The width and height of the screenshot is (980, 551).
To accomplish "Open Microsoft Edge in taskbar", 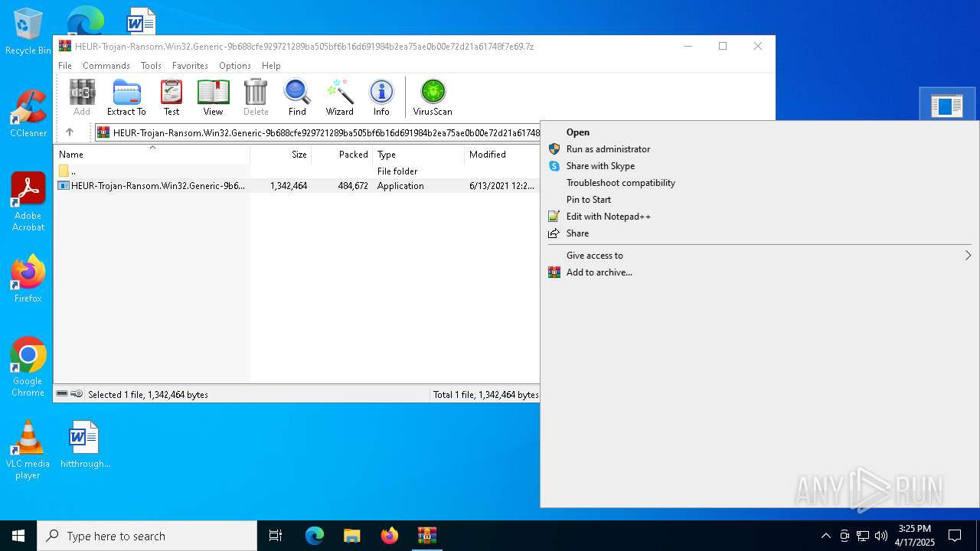I will (315, 536).
